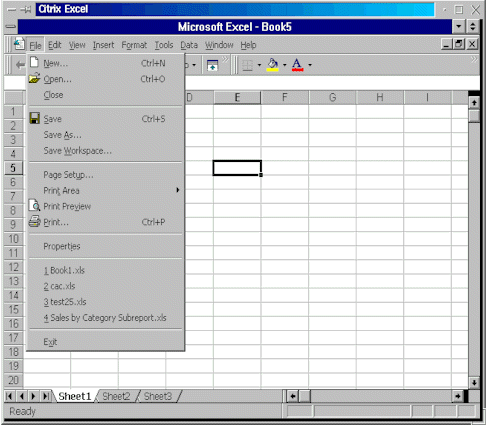Select the Sheet1 tab

pyautogui.click(x=75, y=396)
